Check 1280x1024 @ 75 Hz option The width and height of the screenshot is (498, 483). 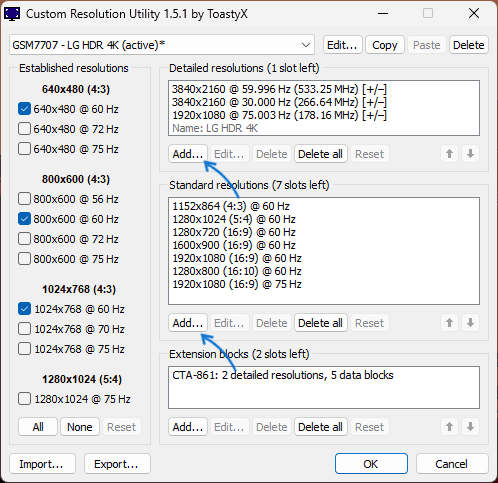point(24,399)
